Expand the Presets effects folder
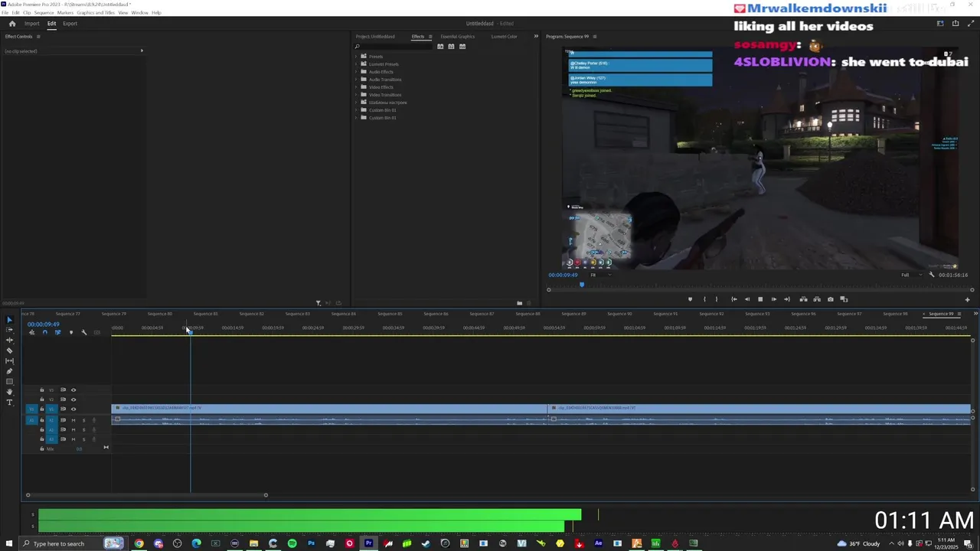Screen dimensions: 980x551 pos(357,57)
